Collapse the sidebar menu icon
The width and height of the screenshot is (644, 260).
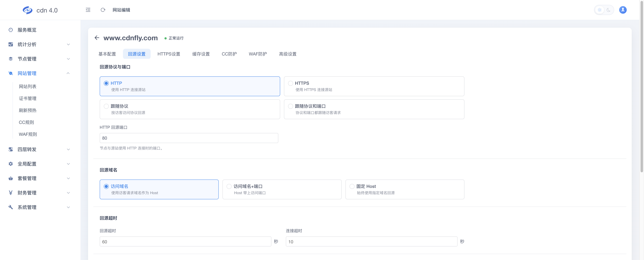(88, 10)
